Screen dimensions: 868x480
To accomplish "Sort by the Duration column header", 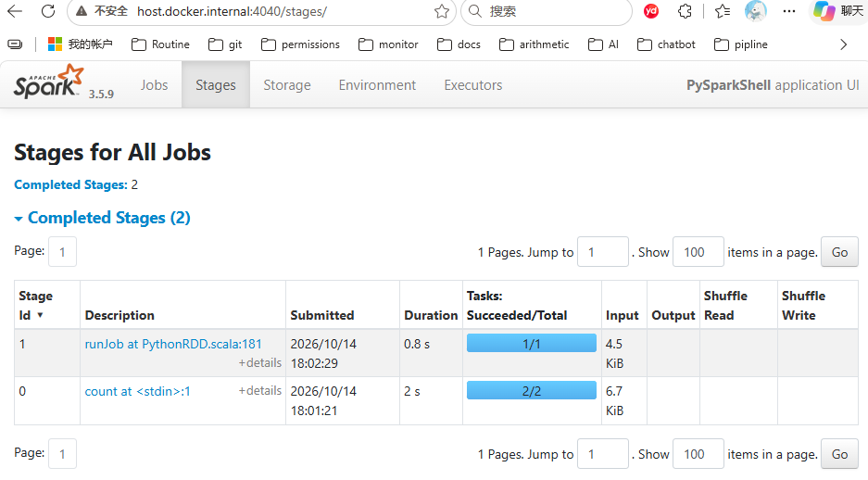I will [431, 315].
